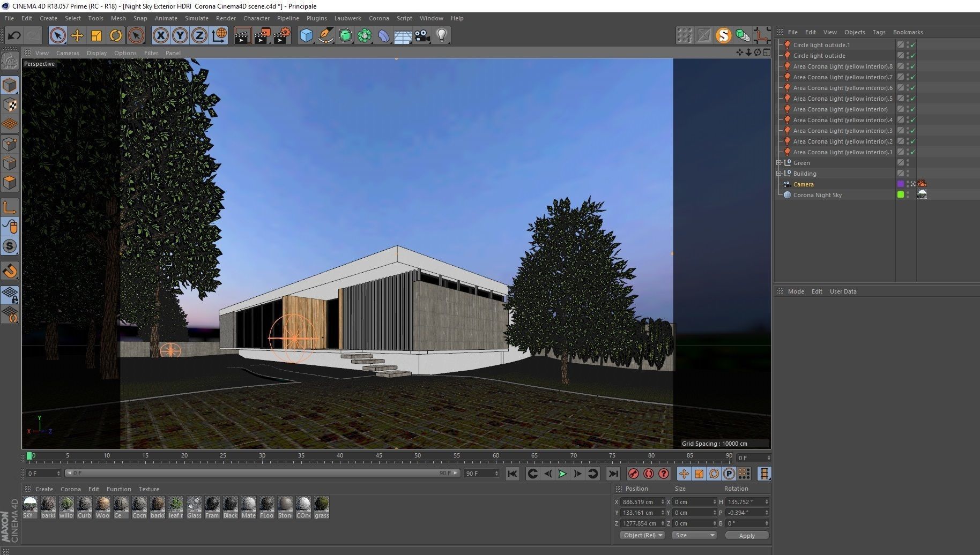The image size is (980, 555).
Task: Toggle Enable Axis mode
Action: 10,207
